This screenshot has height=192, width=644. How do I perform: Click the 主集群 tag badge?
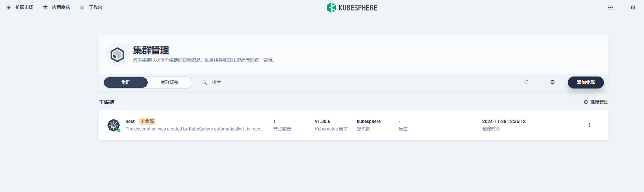147,121
